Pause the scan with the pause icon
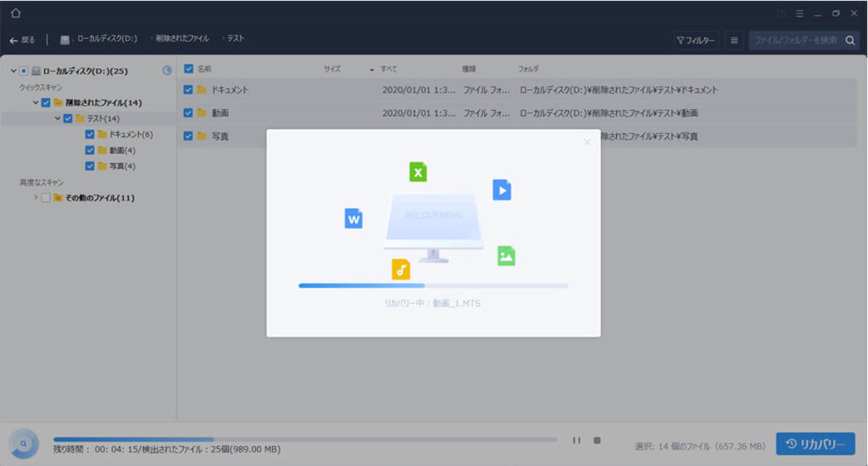868x466 pixels. [x=576, y=441]
